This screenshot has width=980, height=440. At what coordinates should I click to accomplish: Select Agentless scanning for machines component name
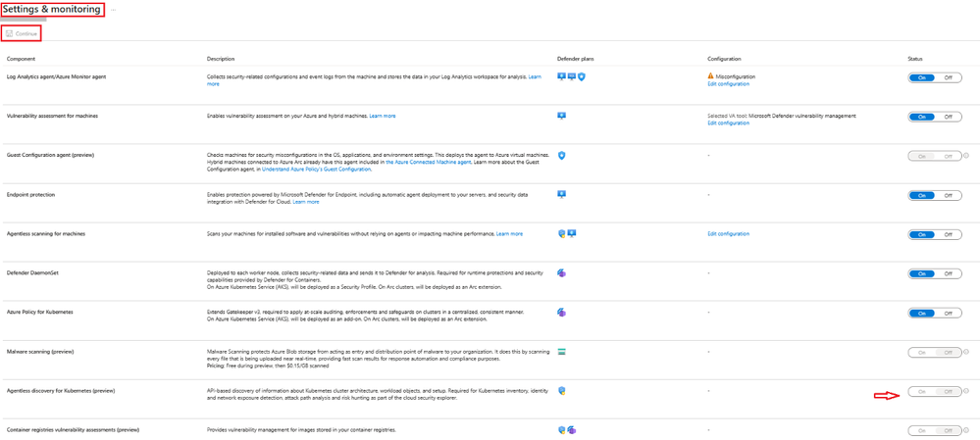pos(46,234)
